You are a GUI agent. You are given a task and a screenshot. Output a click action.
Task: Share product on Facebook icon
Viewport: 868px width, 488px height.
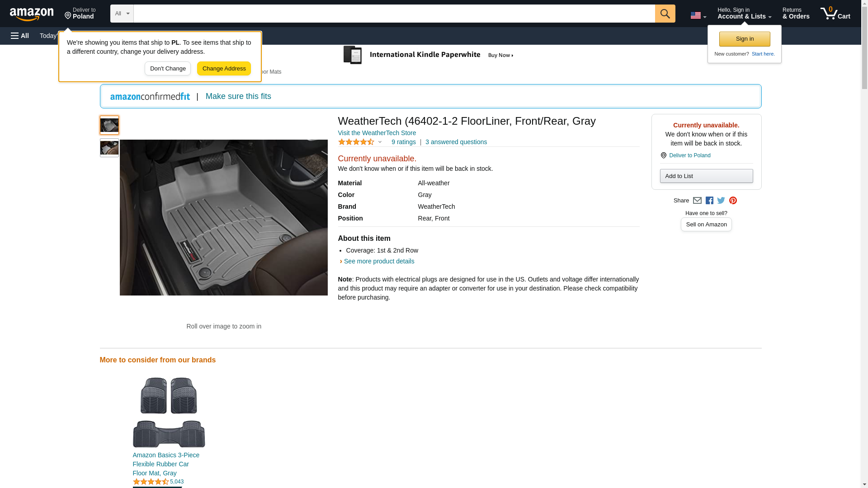709,201
